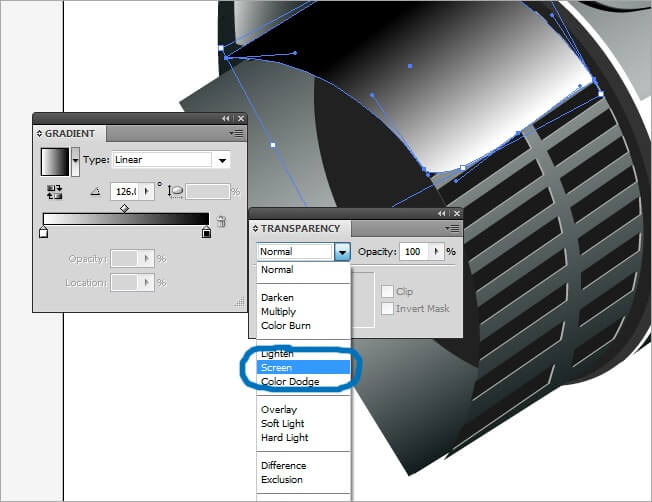Image resolution: width=652 pixels, height=502 pixels.
Task: Click the delete gradient stop trash icon
Action: pyautogui.click(x=221, y=222)
